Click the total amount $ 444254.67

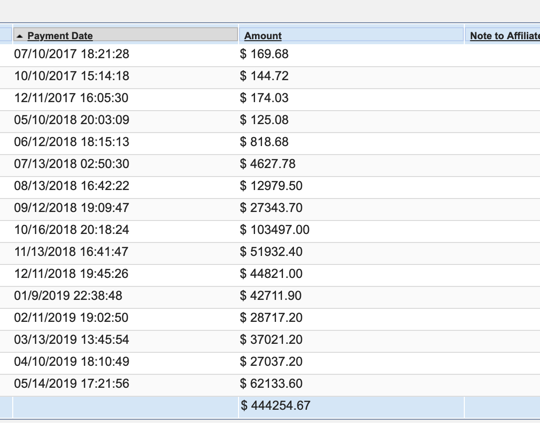click(x=275, y=406)
